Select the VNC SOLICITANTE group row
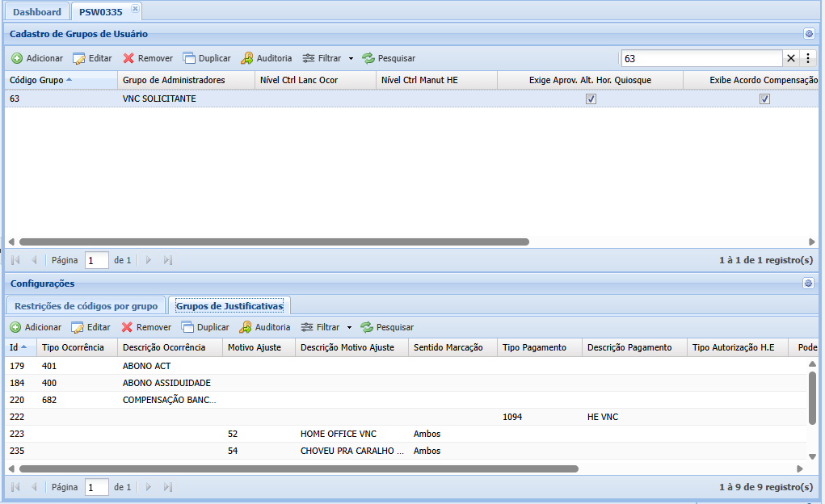 411,99
